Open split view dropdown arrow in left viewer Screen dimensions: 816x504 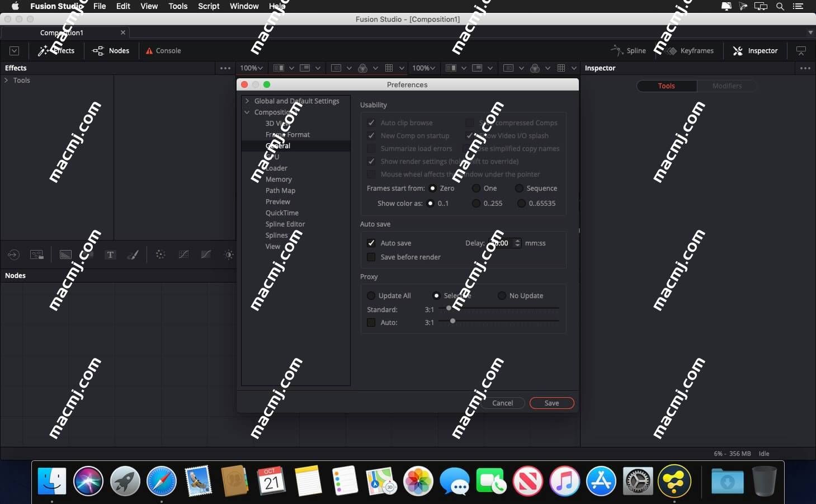pos(291,68)
